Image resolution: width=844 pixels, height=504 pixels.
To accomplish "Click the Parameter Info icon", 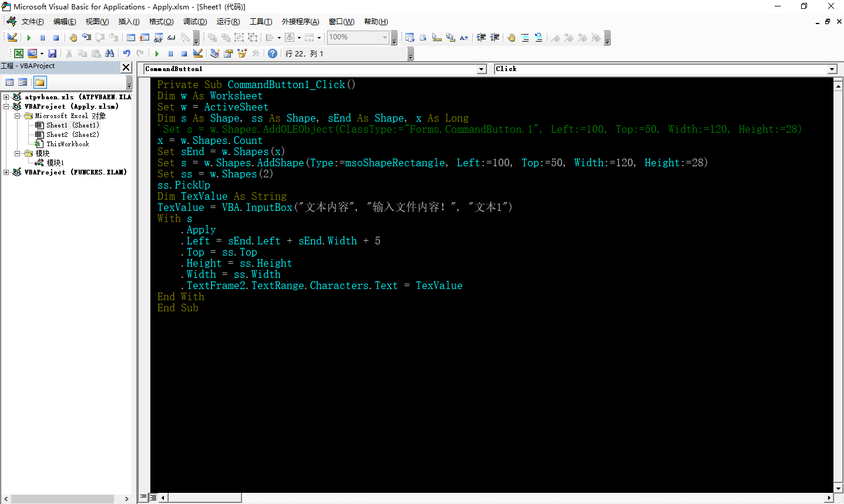I will (450, 38).
